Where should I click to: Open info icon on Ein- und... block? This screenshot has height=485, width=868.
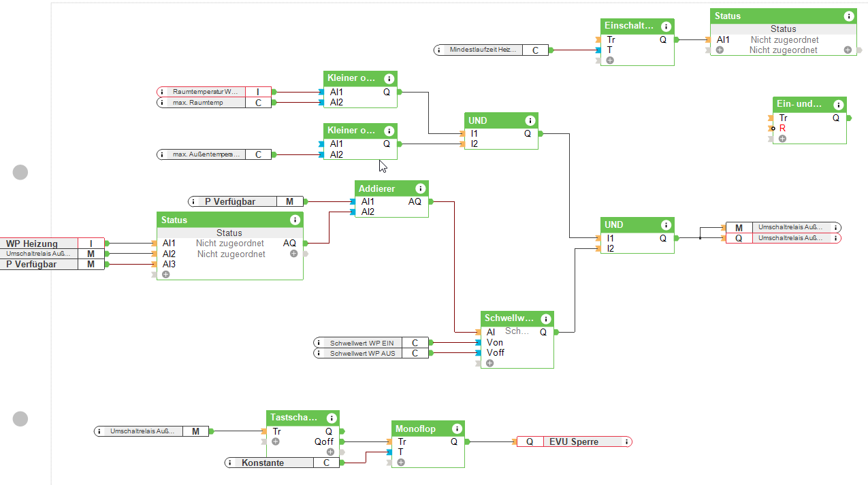838,105
